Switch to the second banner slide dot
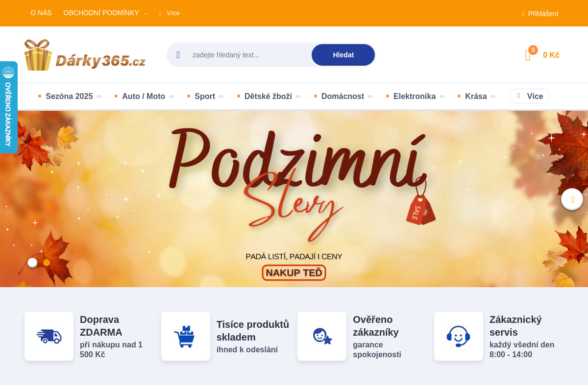This screenshot has height=392, width=588. coord(47,263)
